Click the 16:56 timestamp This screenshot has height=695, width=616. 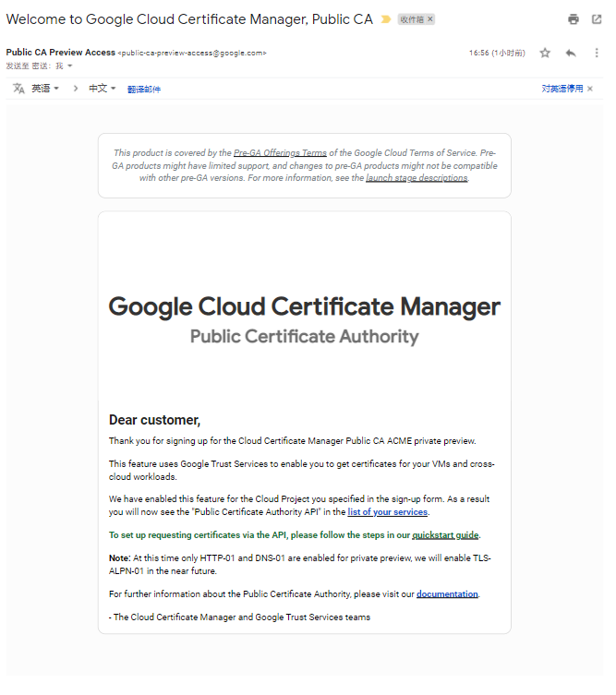(x=497, y=53)
